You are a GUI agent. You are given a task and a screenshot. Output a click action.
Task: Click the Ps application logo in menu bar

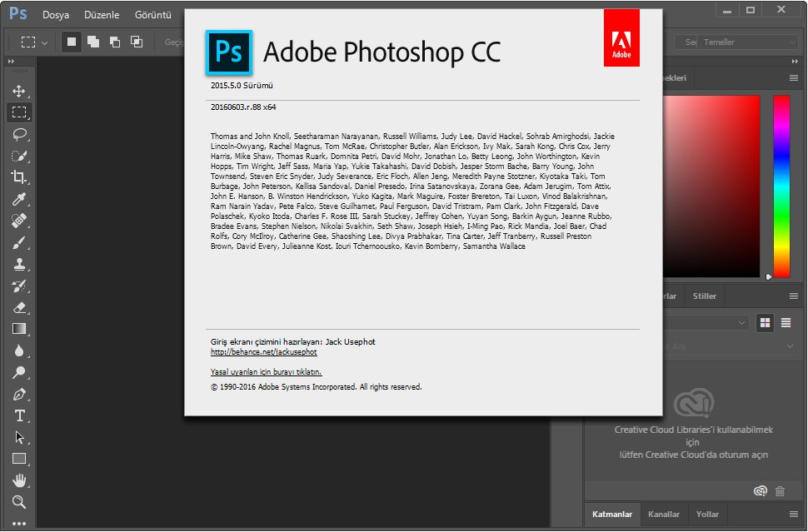tap(18, 13)
